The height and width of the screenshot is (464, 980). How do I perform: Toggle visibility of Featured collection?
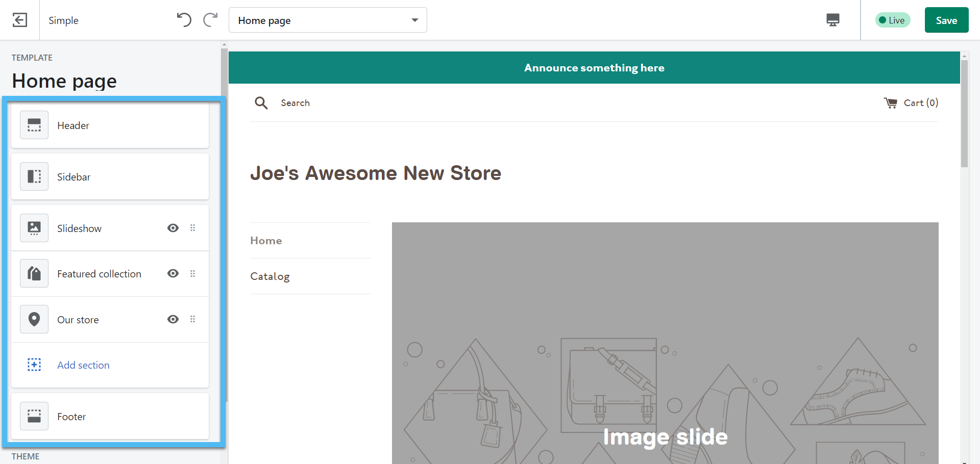[173, 274]
